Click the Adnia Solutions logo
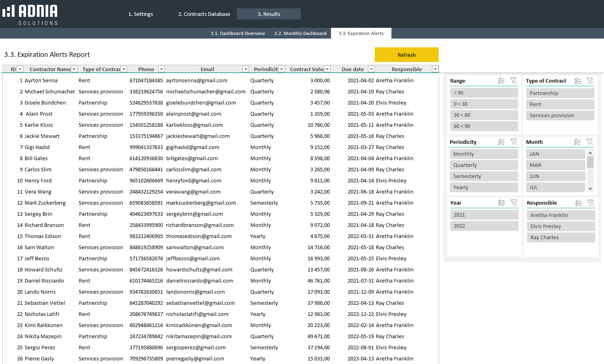This screenshot has width=604, height=364. click(31, 14)
